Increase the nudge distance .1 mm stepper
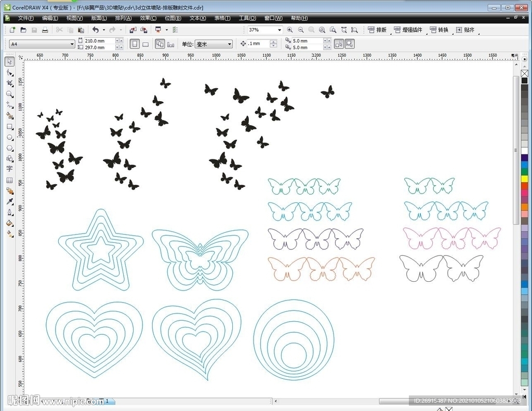This screenshot has height=411, width=532. click(x=273, y=42)
